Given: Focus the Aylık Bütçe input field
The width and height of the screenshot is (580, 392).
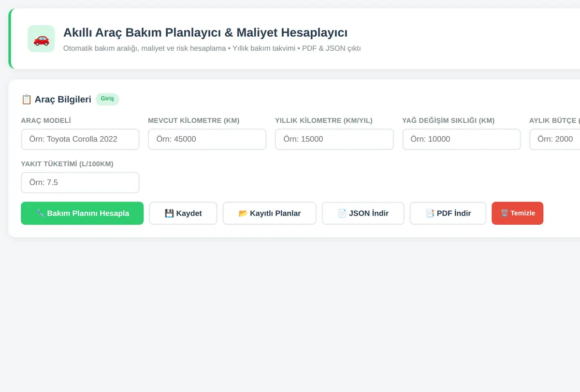Looking at the screenshot, I should (x=554, y=139).
